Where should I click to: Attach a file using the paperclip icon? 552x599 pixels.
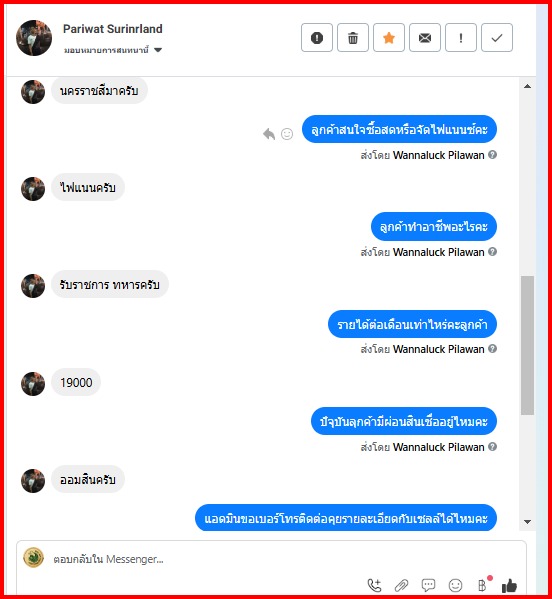coord(401,585)
